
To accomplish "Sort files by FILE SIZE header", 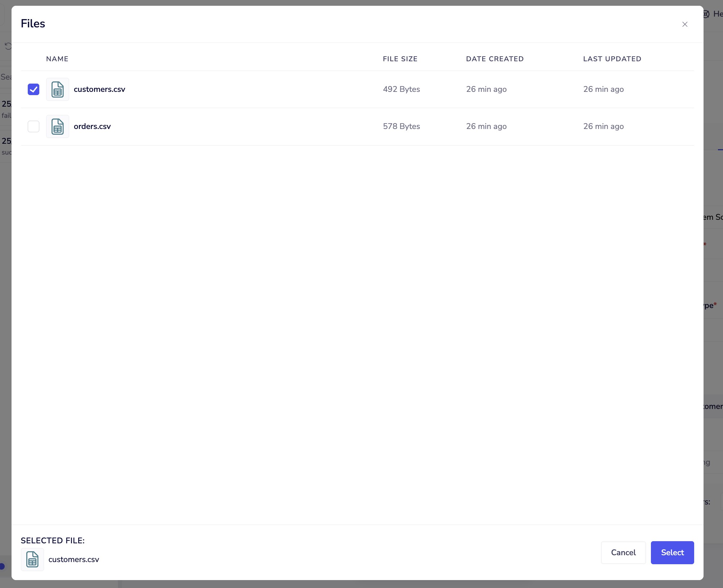I will (x=400, y=59).
